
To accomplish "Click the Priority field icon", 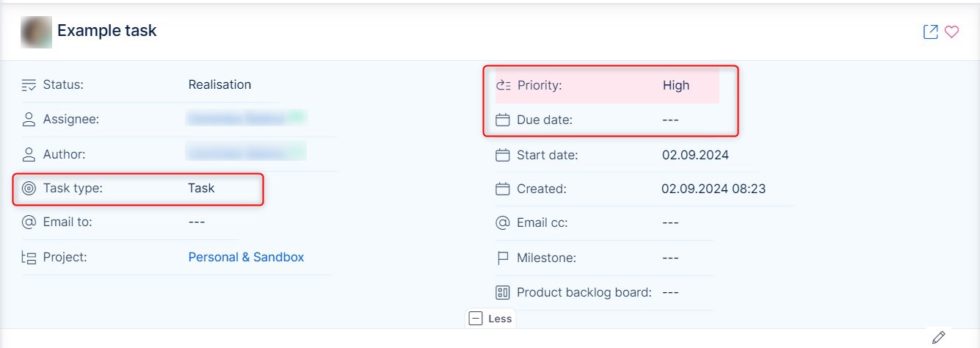I will tap(503, 85).
